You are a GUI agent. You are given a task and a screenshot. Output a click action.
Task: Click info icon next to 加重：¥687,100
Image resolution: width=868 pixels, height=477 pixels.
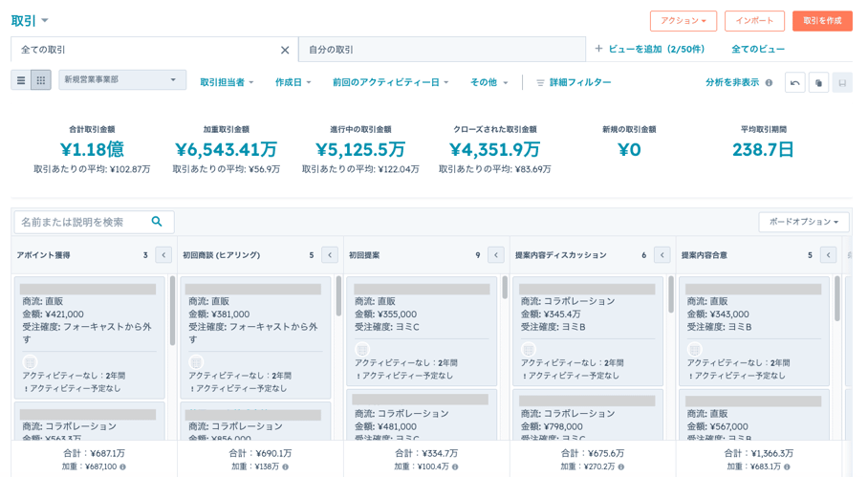(x=123, y=467)
